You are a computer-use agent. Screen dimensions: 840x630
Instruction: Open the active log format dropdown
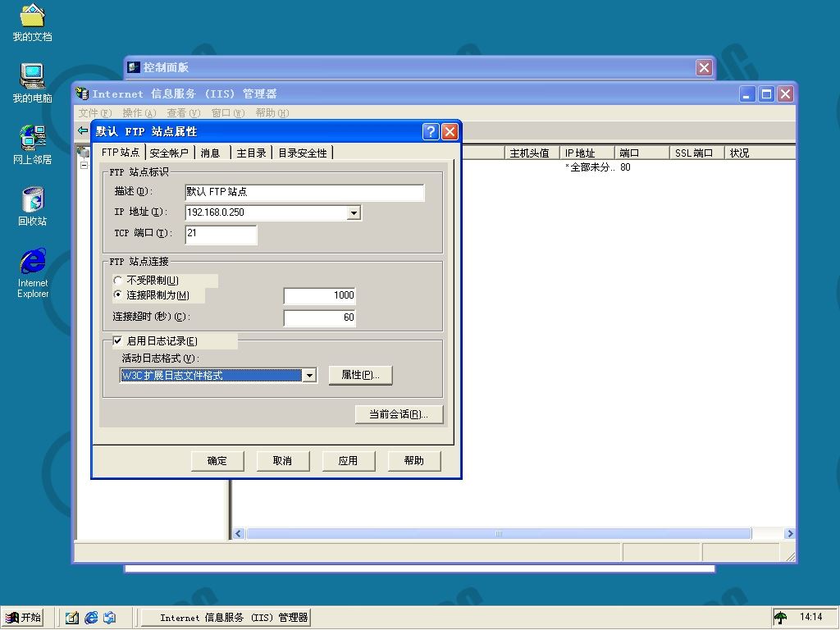pos(309,376)
